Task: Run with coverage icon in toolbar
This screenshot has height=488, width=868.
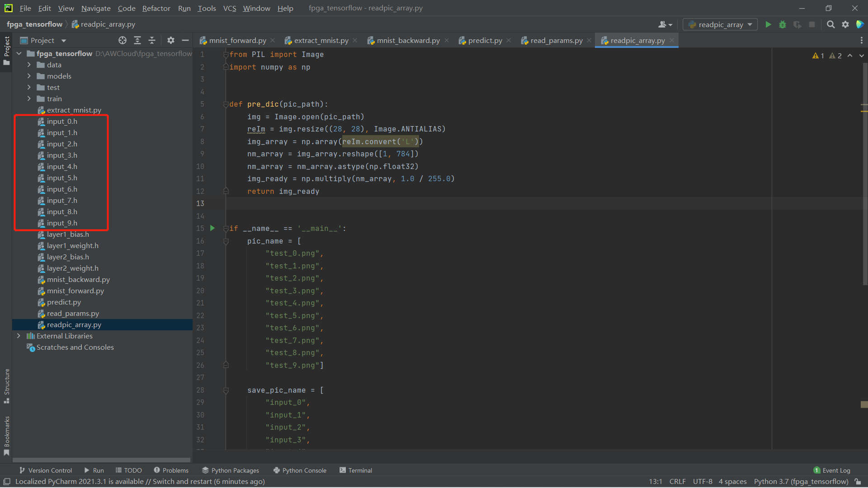Action: click(x=797, y=24)
